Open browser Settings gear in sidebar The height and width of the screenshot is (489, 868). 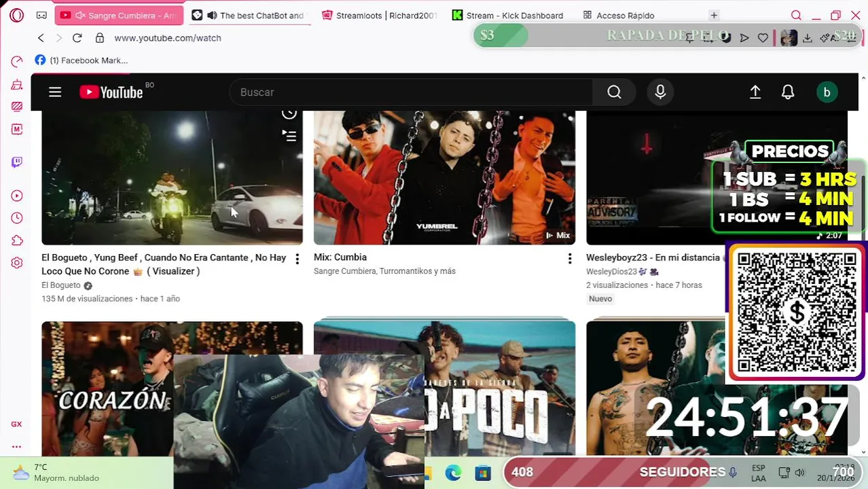pyautogui.click(x=17, y=263)
